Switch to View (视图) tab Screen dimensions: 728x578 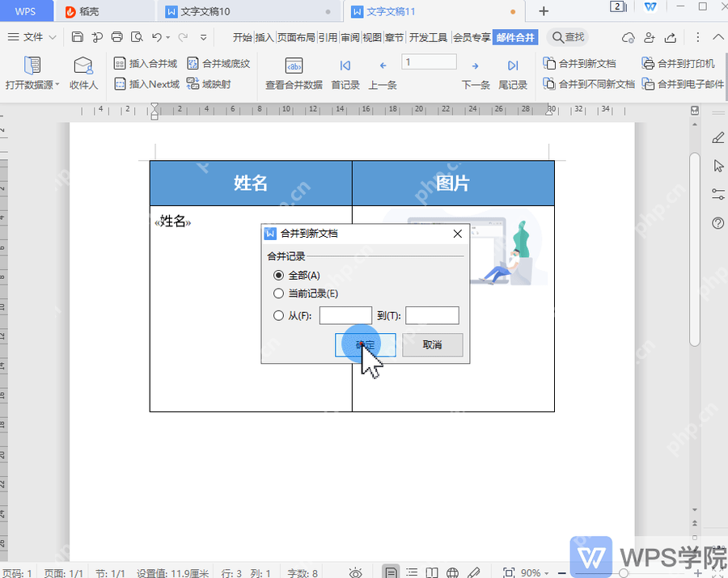372,37
